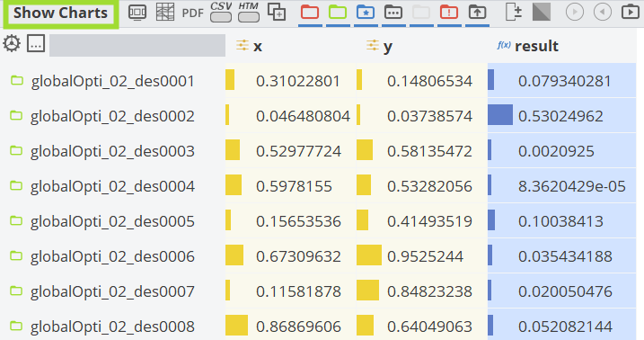The image size is (644, 340).
Task: Click the result column header
Action: (x=536, y=46)
